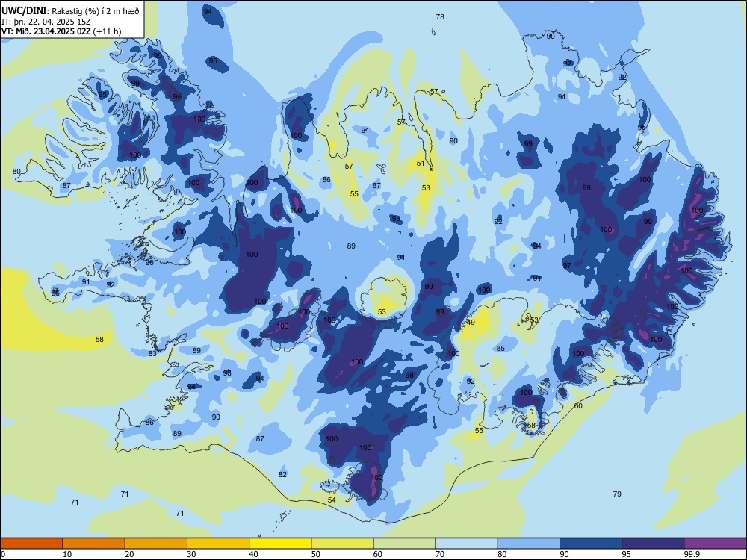Choose the 60–70 pale green legend swatch
The width and height of the screenshot is (747, 560).
coord(404,544)
